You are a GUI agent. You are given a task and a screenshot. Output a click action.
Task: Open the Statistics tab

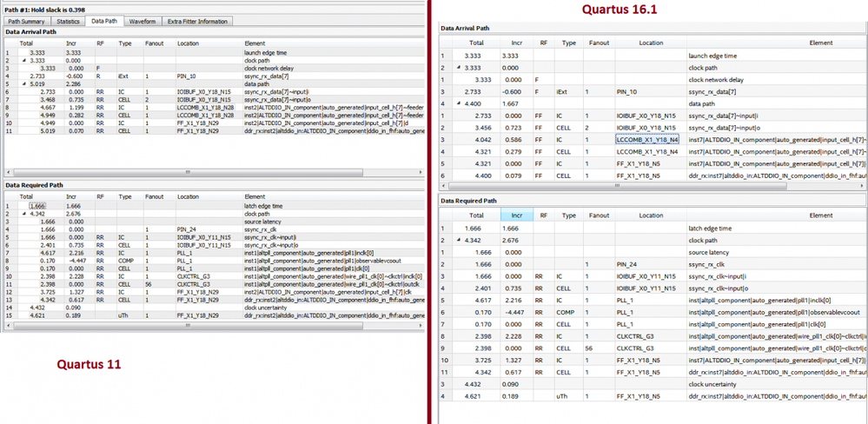pyautogui.click(x=68, y=21)
